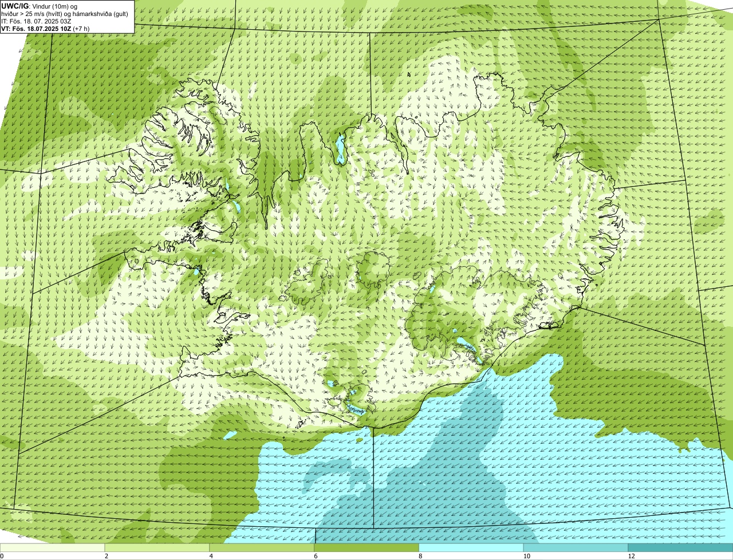Click the "6" scale label

(316, 556)
